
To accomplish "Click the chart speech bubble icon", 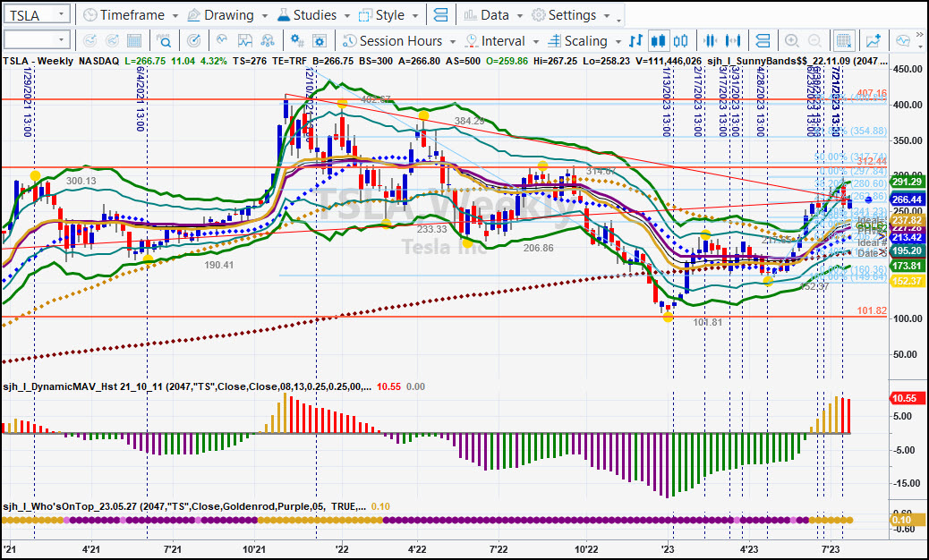I will point(903,41).
